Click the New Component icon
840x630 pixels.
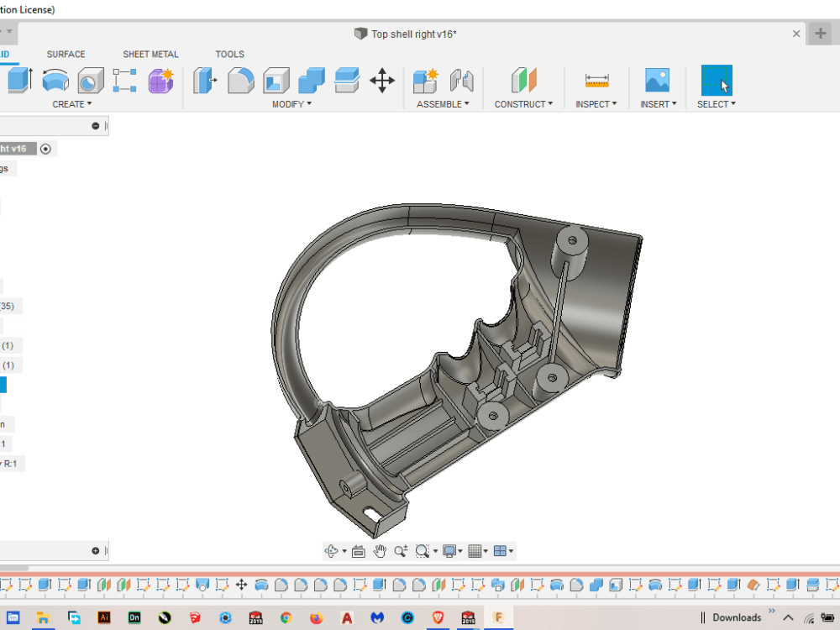[426, 81]
